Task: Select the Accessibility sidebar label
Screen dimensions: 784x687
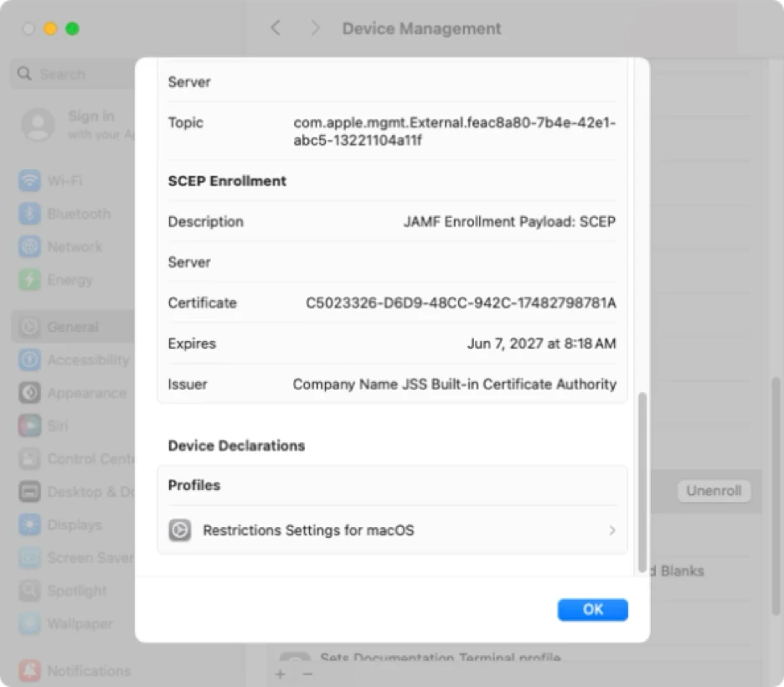Action: pyautogui.click(x=89, y=359)
